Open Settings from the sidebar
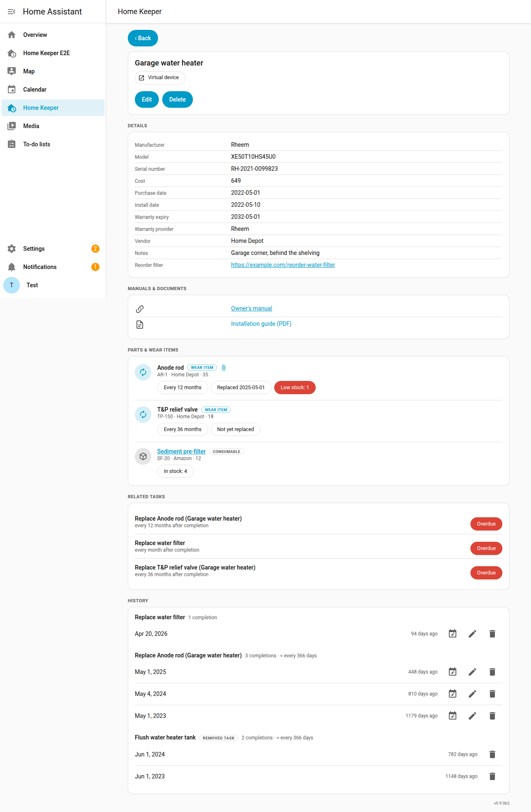 53,249
